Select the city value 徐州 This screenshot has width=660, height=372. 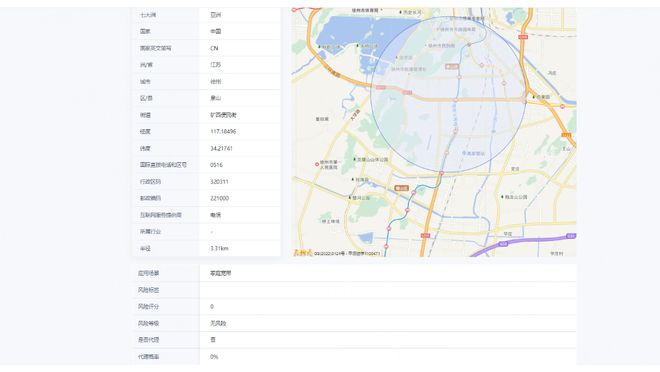[x=216, y=81]
